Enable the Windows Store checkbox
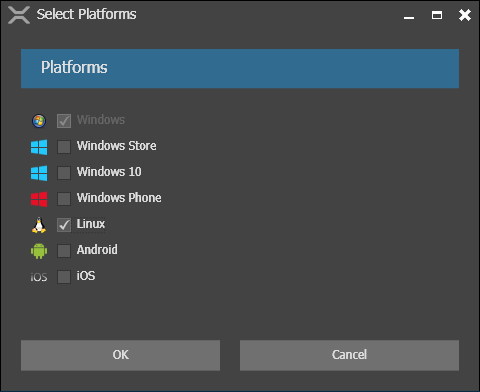The image size is (480, 392). 64,147
